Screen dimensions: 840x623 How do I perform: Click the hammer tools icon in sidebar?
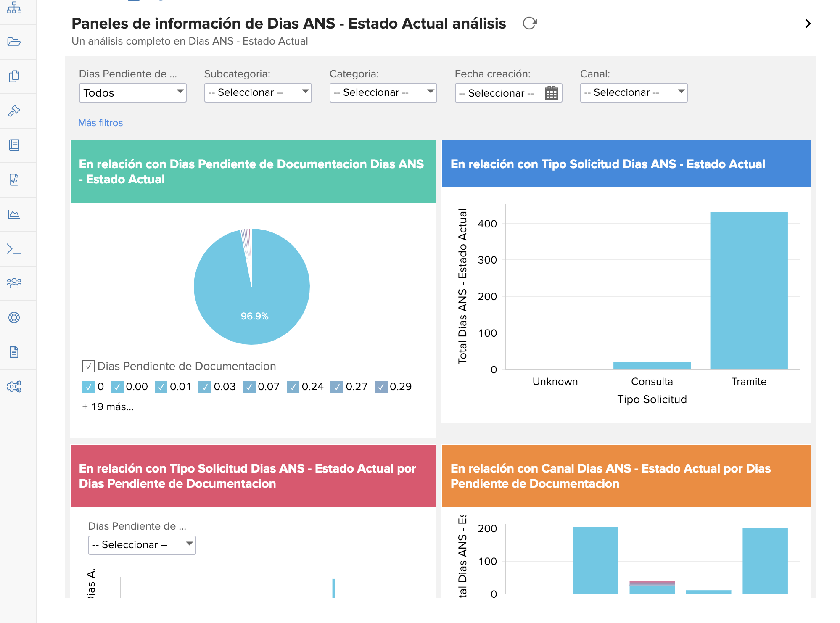(15, 111)
